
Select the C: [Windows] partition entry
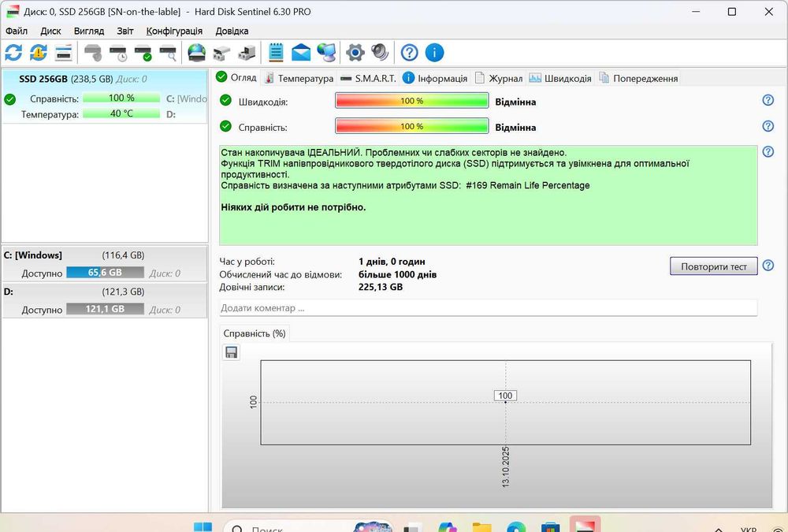click(x=105, y=263)
